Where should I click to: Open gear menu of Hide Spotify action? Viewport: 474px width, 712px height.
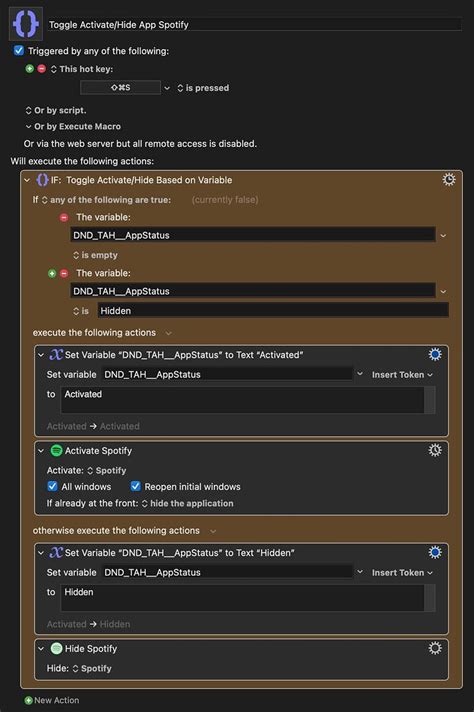[x=434, y=648]
